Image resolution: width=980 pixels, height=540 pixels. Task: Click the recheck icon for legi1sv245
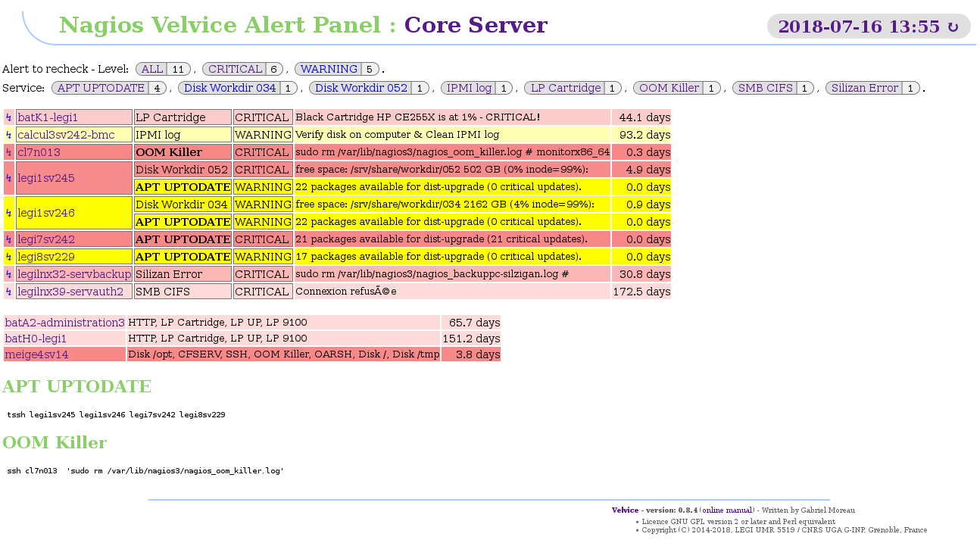click(x=9, y=178)
